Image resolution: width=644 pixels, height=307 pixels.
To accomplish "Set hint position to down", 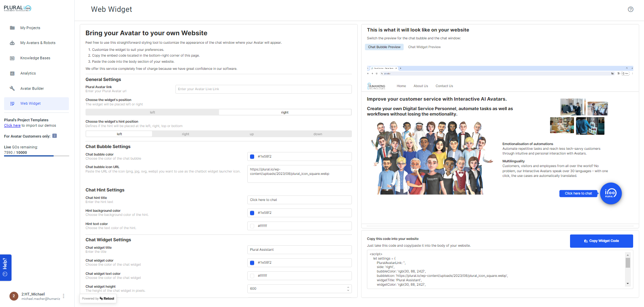I will point(318,134).
